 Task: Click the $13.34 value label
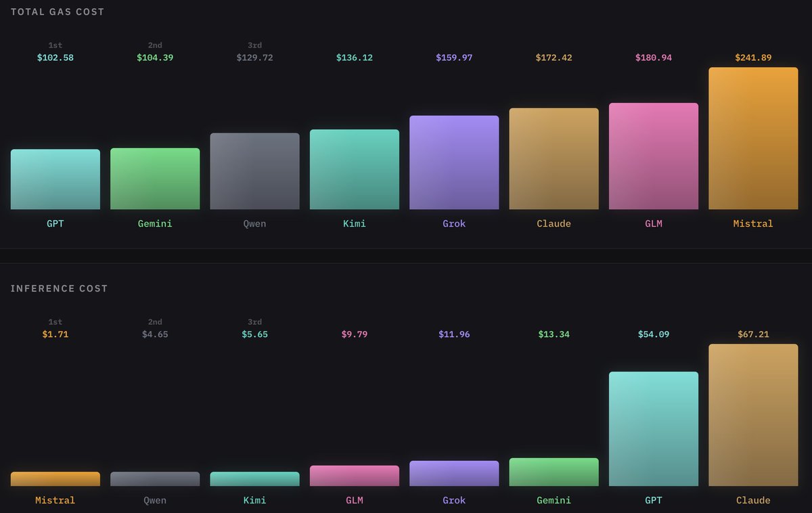[x=554, y=334]
